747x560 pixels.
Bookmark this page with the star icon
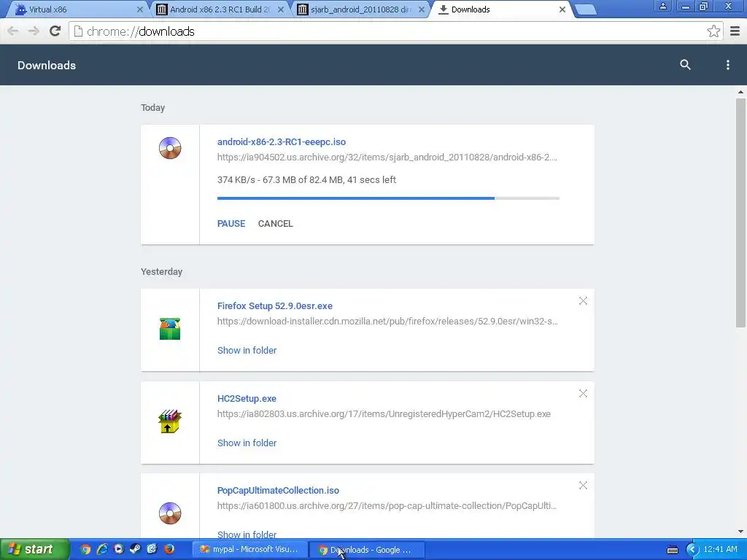pyautogui.click(x=713, y=31)
